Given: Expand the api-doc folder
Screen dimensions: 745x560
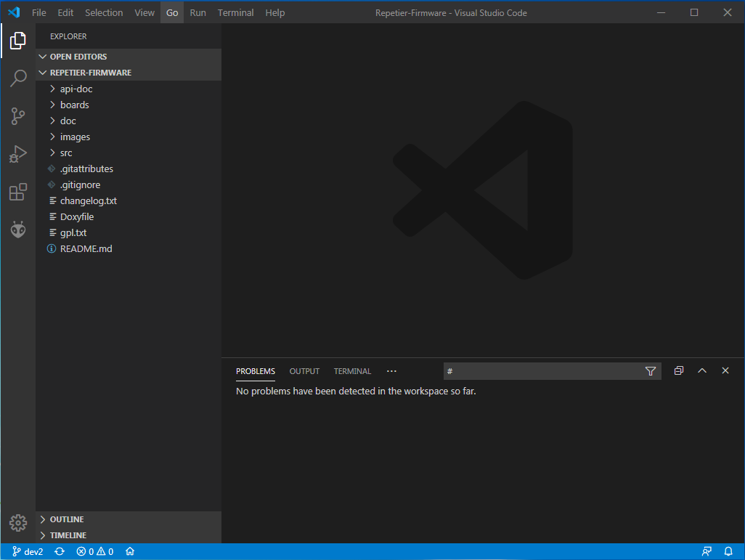Looking at the screenshot, I should pyautogui.click(x=129, y=89).
